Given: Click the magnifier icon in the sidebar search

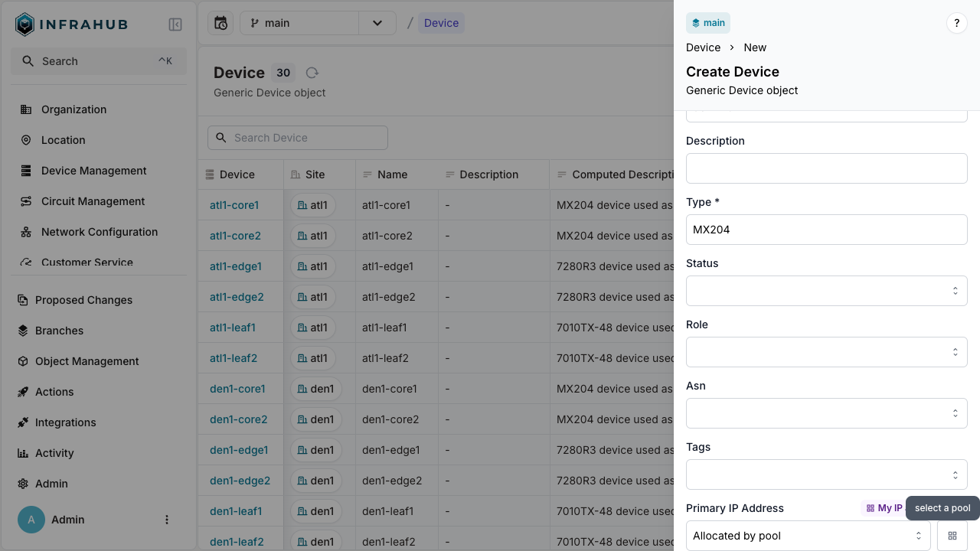Looking at the screenshot, I should tap(26, 61).
